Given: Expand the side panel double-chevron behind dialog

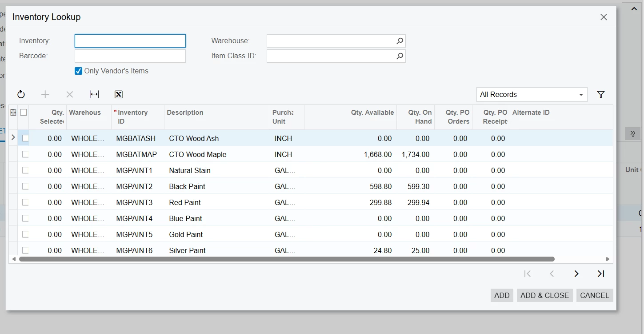Looking at the screenshot, I should [632, 133].
